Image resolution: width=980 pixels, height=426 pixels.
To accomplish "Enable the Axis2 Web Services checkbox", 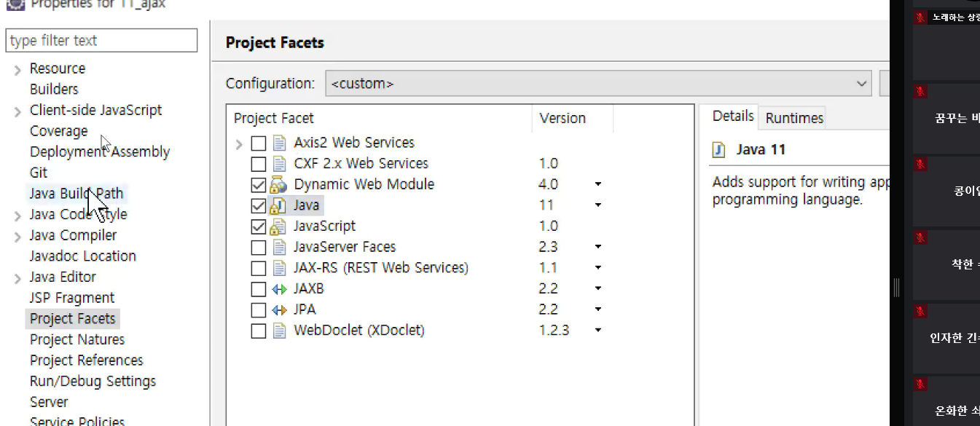I will point(259,143).
